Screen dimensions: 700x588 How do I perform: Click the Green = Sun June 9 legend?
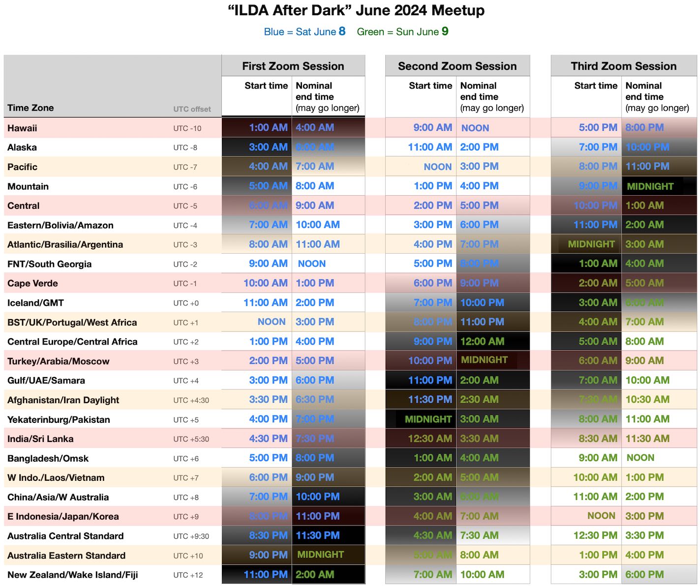(402, 32)
